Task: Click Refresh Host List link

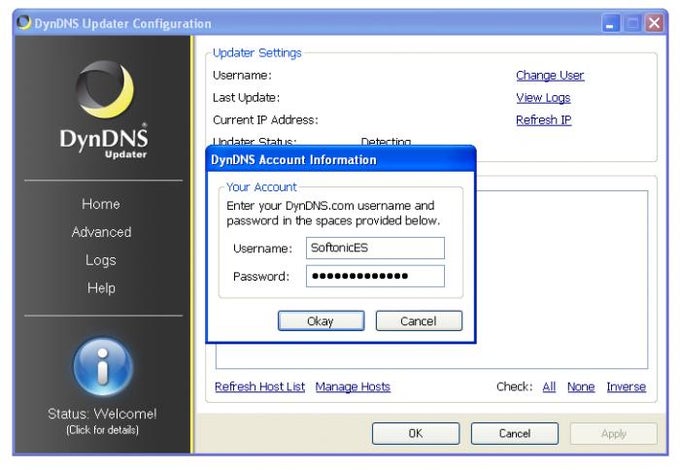Action: coord(260,386)
